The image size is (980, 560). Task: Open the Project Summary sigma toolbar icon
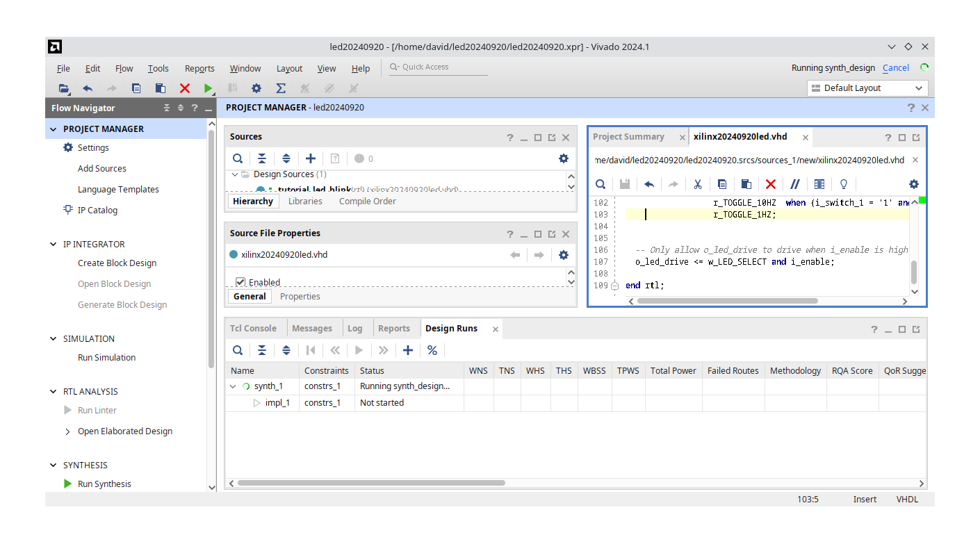point(281,88)
